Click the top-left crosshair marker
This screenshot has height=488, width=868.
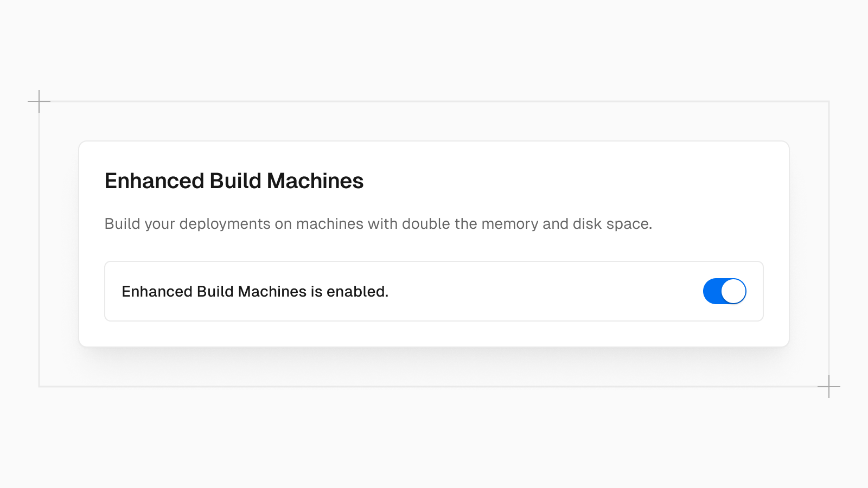pyautogui.click(x=39, y=100)
